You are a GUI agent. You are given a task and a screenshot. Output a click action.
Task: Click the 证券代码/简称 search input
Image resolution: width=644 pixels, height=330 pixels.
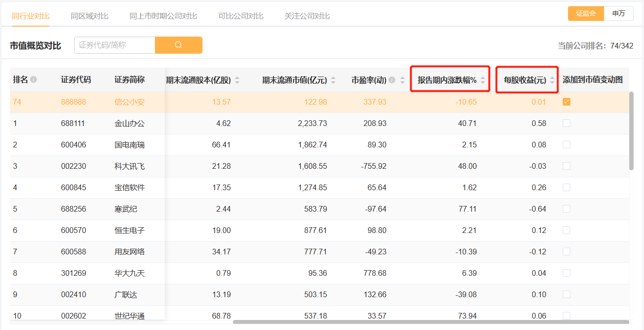(x=115, y=45)
